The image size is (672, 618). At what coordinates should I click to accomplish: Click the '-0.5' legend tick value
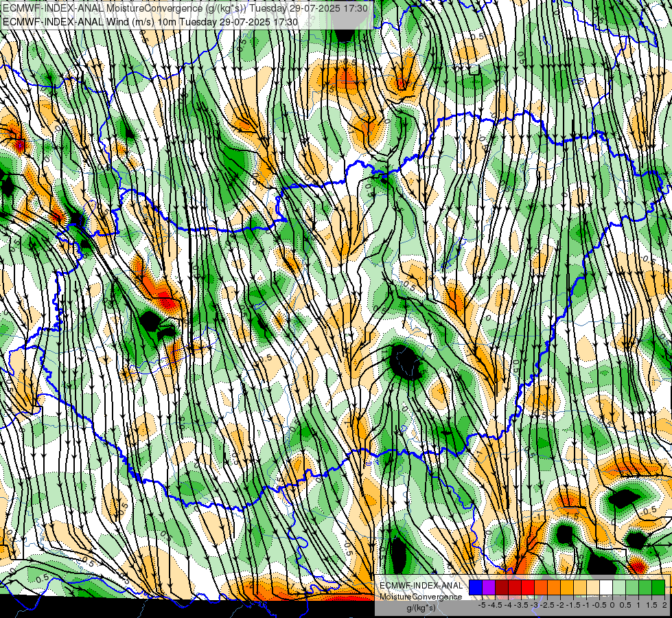tap(599, 605)
